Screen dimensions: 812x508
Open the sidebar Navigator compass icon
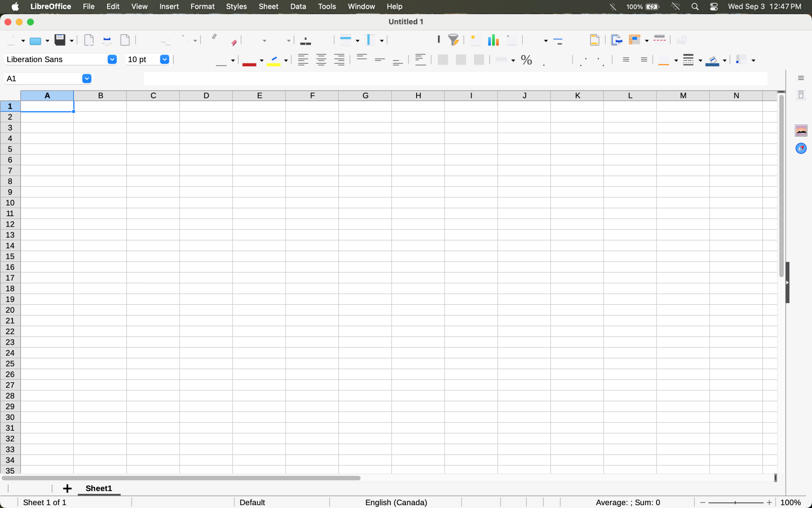click(801, 148)
